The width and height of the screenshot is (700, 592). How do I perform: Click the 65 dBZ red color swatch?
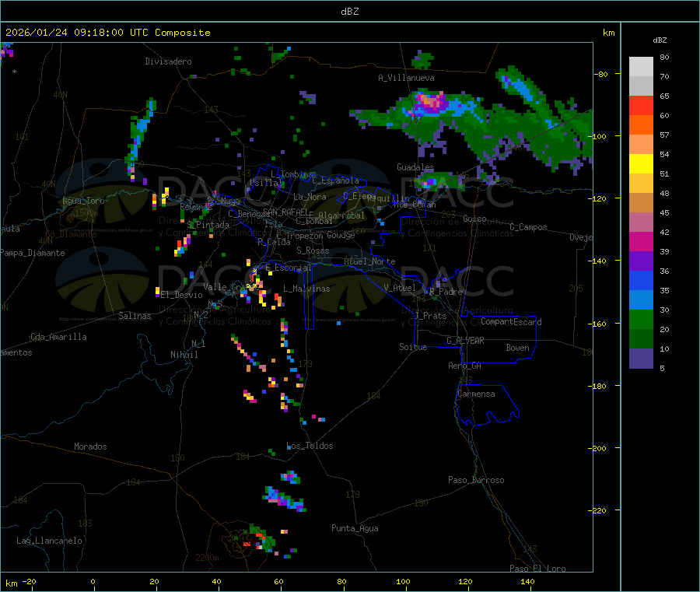[x=641, y=105]
